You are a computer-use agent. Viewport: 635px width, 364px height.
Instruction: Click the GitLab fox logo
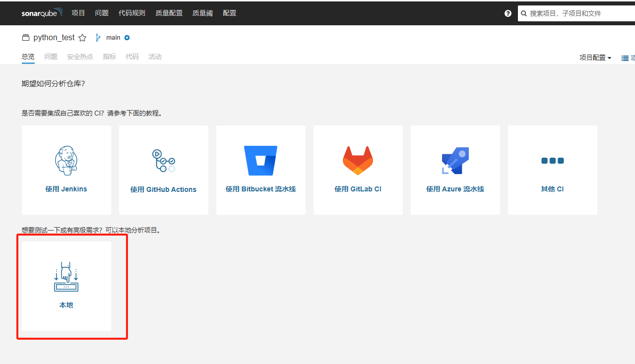click(x=358, y=161)
